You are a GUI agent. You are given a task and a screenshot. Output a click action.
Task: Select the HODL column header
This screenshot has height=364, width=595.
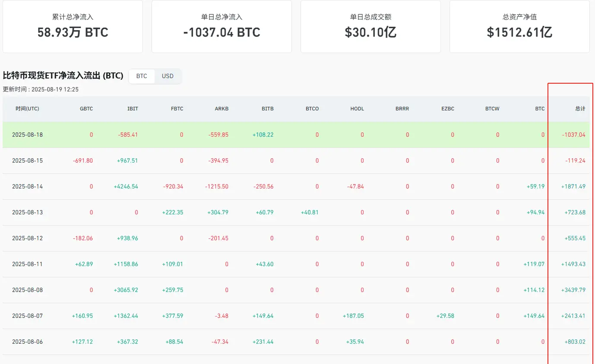coord(357,109)
